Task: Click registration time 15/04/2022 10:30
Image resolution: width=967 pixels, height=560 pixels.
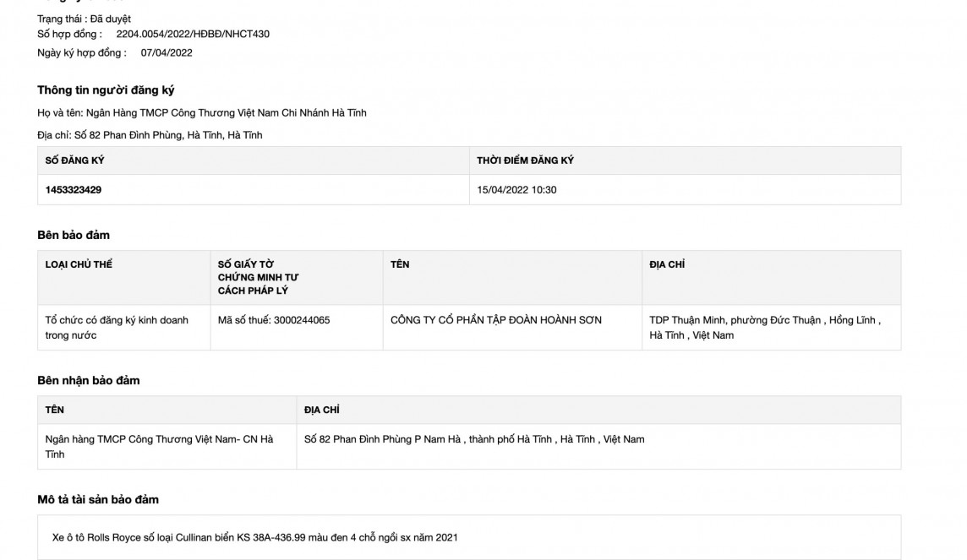Action: coord(516,190)
